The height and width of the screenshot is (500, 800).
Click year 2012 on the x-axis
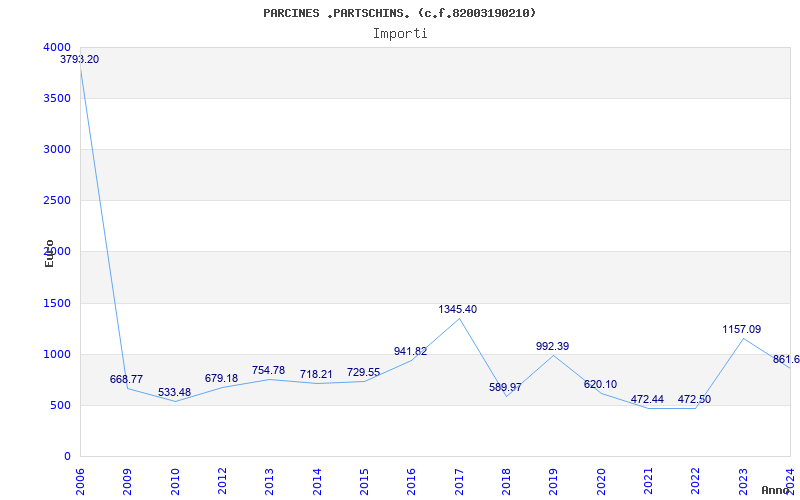click(223, 477)
